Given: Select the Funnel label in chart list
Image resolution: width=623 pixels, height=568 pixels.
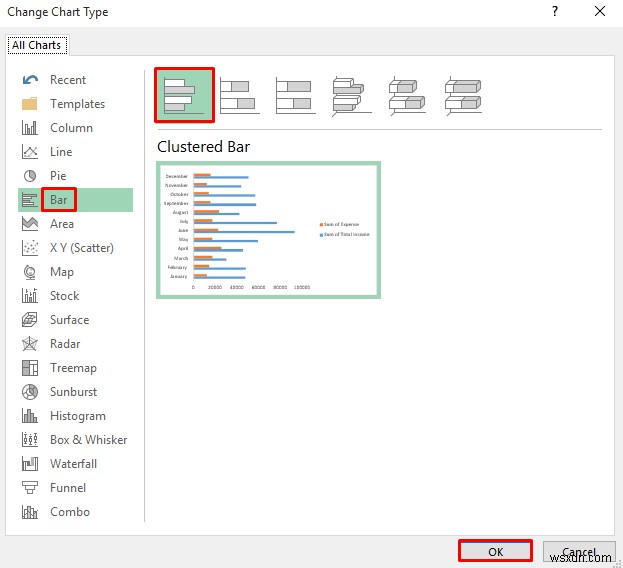Looking at the screenshot, I should click(68, 488).
